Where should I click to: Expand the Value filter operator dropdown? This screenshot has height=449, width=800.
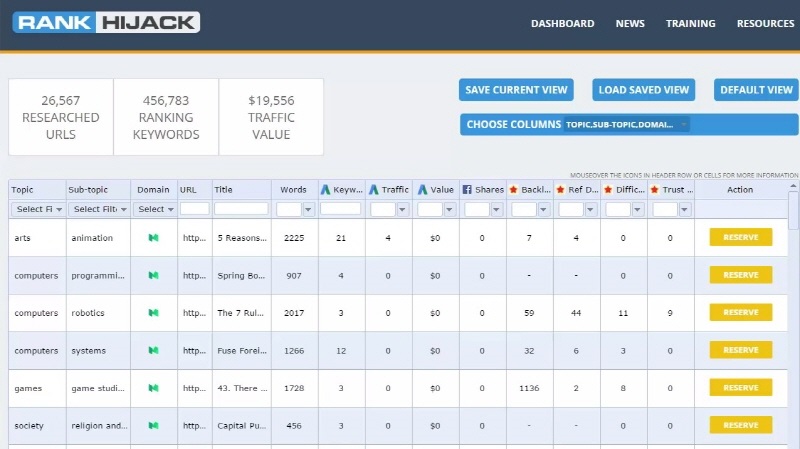tap(449, 210)
